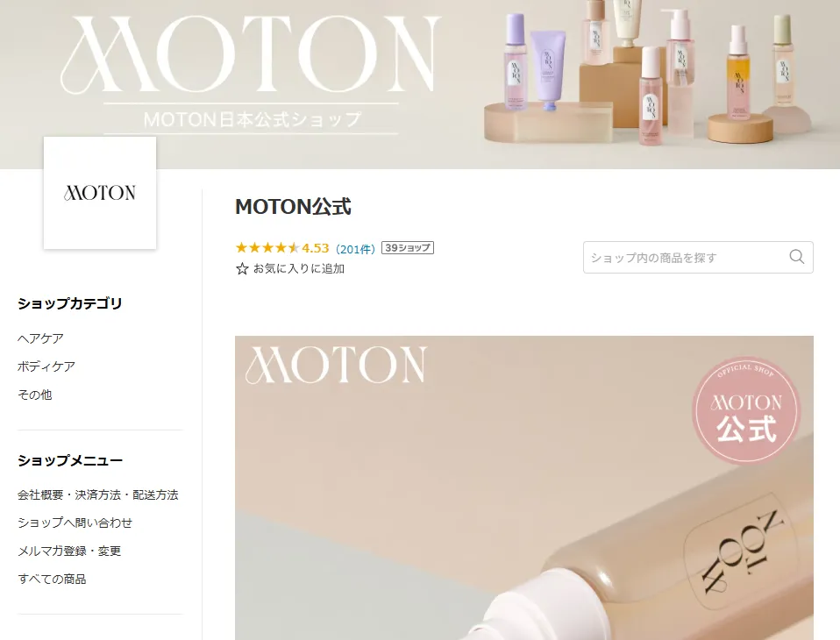Toggle お気に入りに追加 favorite
The image size is (840, 640).
coord(290,269)
